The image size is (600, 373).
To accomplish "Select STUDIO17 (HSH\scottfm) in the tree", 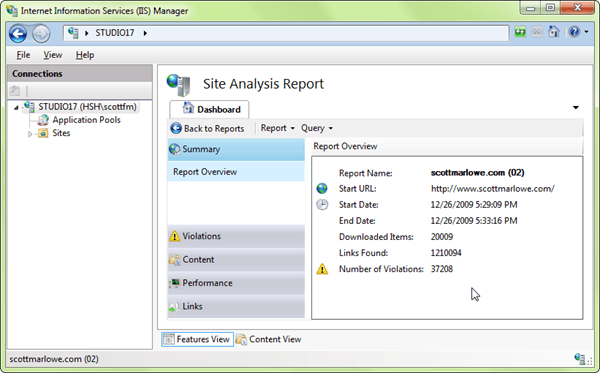I will point(87,107).
